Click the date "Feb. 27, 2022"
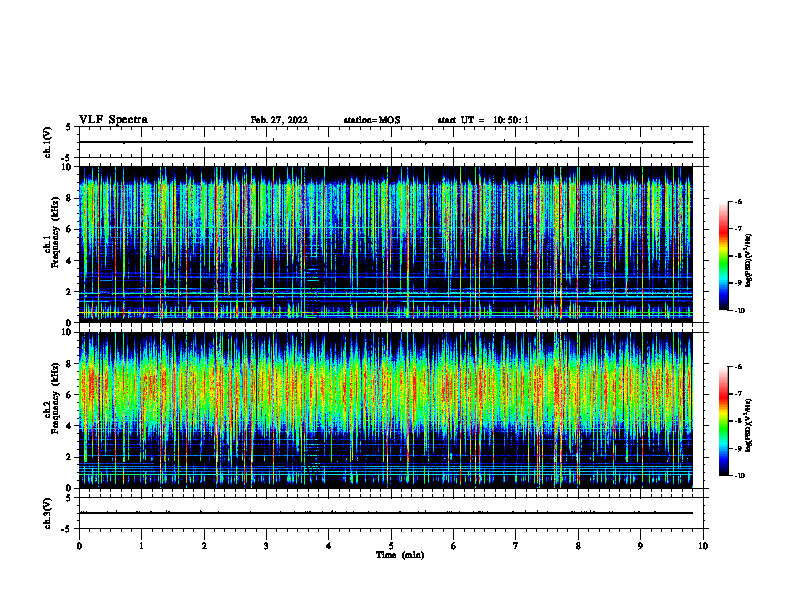The width and height of the screenshot is (792, 612). (x=279, y=120)
